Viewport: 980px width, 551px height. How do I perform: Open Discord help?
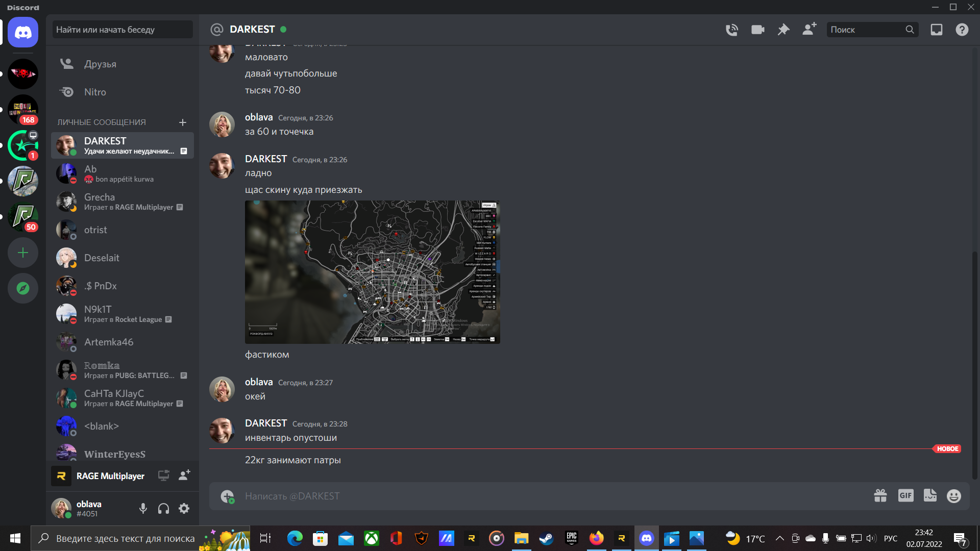point(962,30)
